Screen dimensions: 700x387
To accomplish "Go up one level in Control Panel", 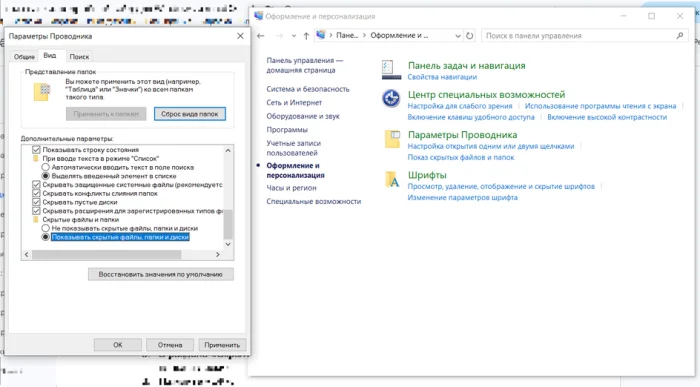I will pyautogui.click(x=306, y=36).
